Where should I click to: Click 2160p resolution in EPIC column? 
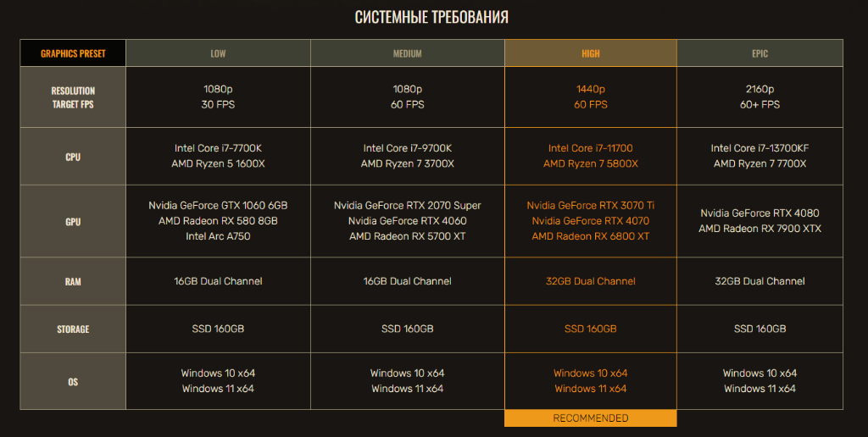tap(759, 89)
